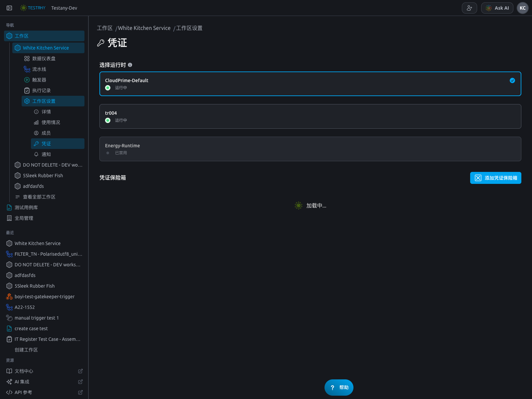The height and width of the screenshot is (399, 532).
Task: Open recent White Kitchen Service entry
Action: pyautogui.click(x=44, y=243)
